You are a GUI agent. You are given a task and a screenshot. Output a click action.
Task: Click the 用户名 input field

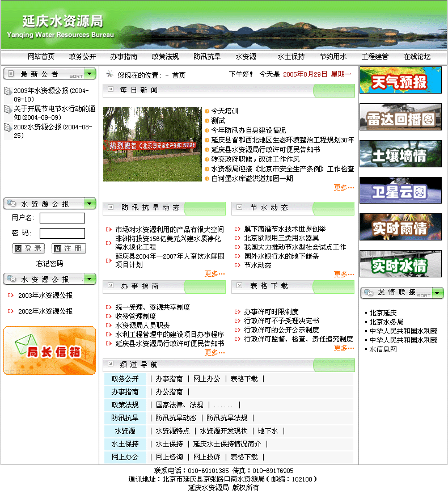point(62,218)
